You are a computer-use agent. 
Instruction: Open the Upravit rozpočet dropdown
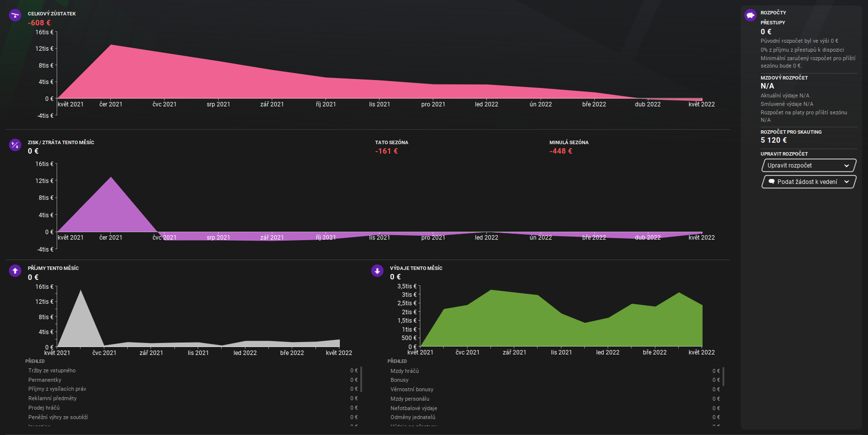808,166
